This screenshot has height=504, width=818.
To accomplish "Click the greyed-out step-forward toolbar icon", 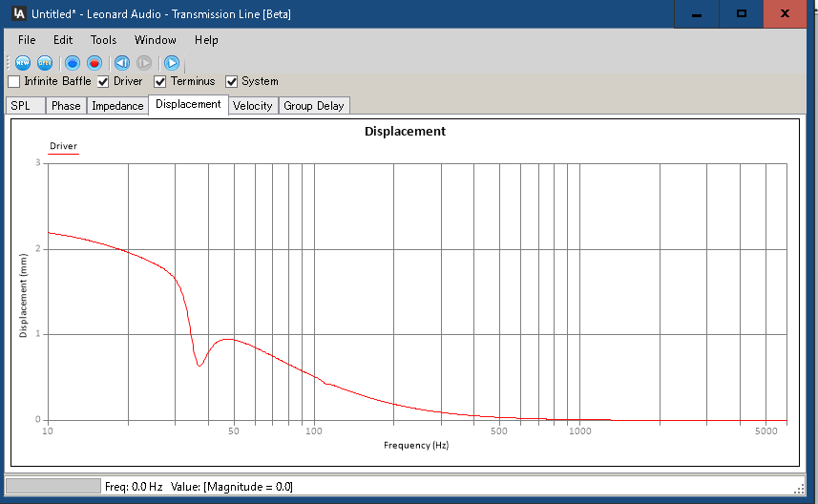I will click(144, 63).
